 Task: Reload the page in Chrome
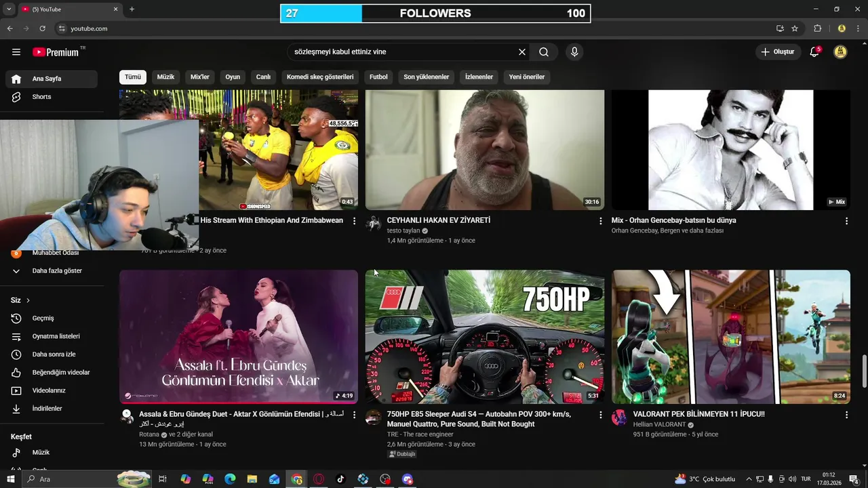43,28
